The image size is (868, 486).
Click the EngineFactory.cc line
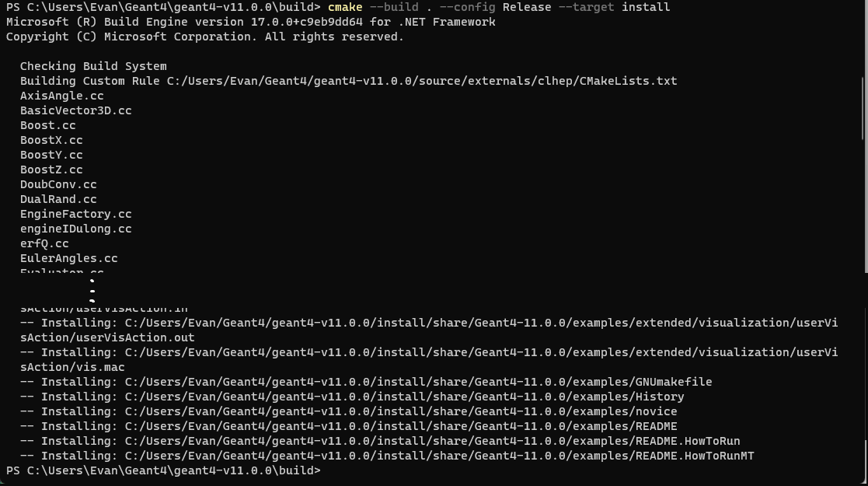tap(75, 214)
